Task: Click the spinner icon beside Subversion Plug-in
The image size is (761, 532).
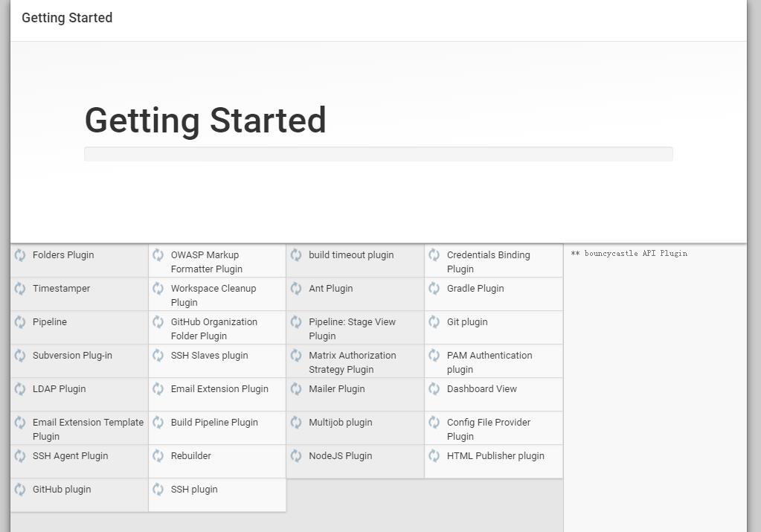Action: click(x=20, y=356)
